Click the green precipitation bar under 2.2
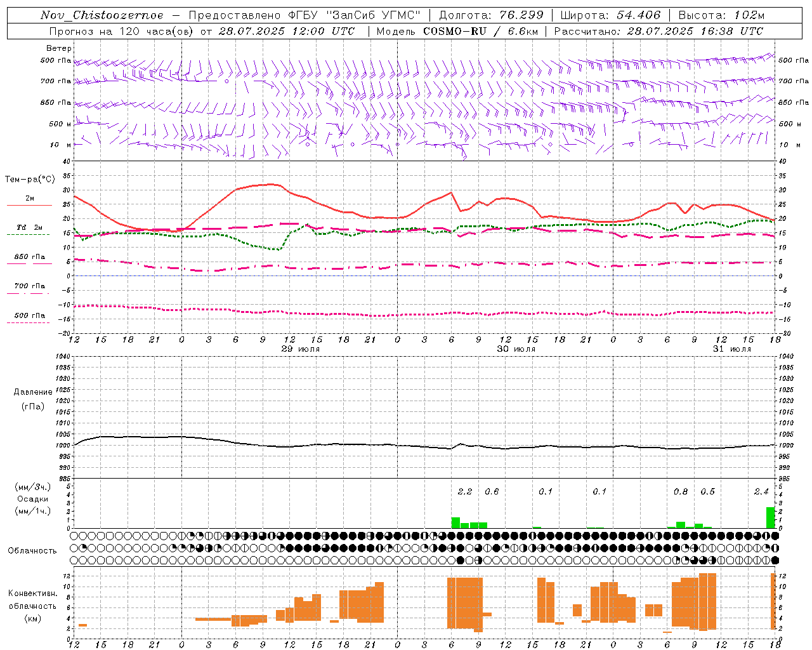Viewport: 812px width, 650px height. [455, 522]
